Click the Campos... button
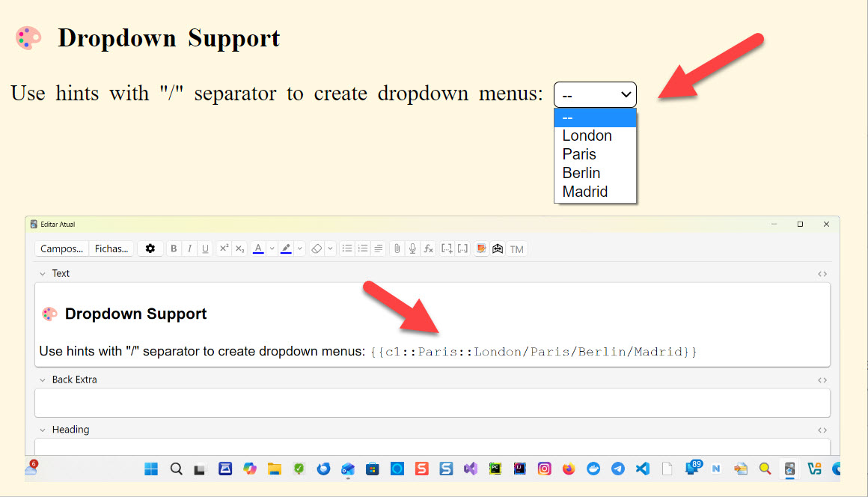The width and height of the screenshot is (868, 497). 61,248
